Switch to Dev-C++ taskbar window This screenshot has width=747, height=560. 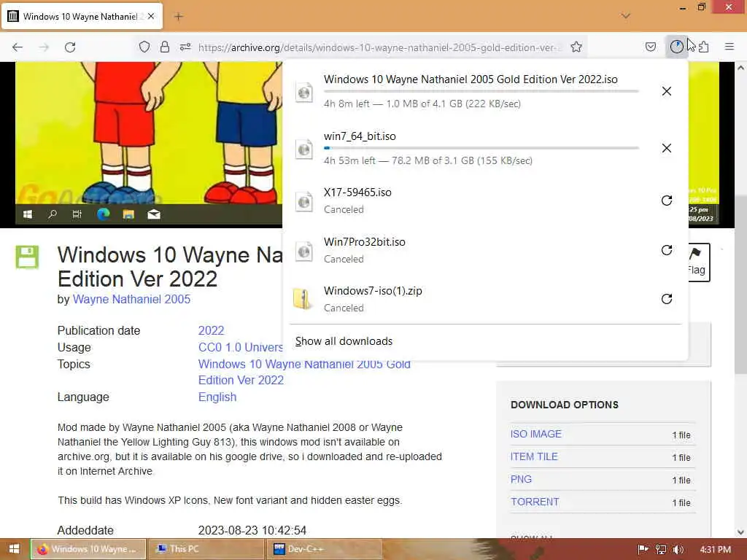(x=325, y=548)
